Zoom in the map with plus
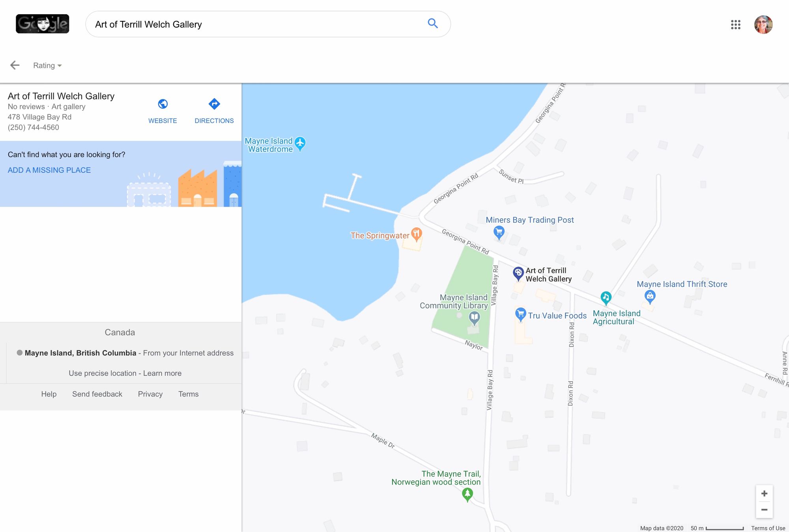Image resolution: width=789 pixels, height=532 pixels. click(x=764, y=493)
